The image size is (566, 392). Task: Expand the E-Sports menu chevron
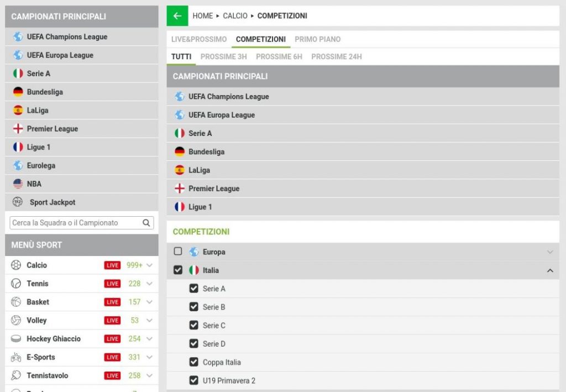point(149,357)
